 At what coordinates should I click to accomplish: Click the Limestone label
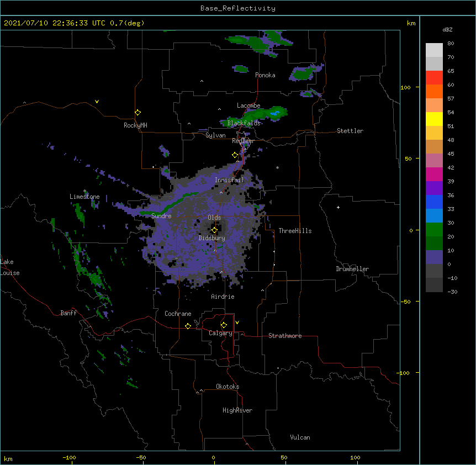84,197
